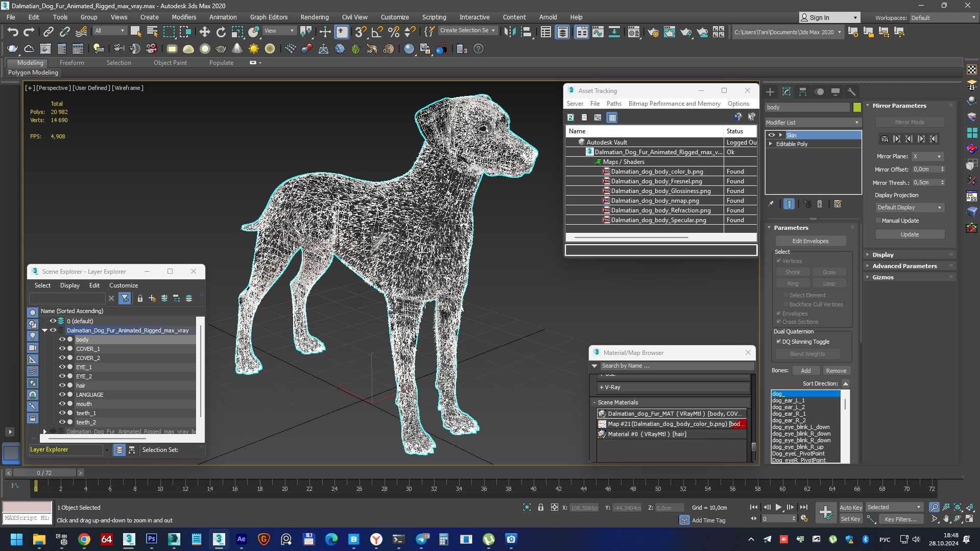Open Create Selection Set dropdown
Viewport: 980px width, 551px height.
tap(468, 31)
